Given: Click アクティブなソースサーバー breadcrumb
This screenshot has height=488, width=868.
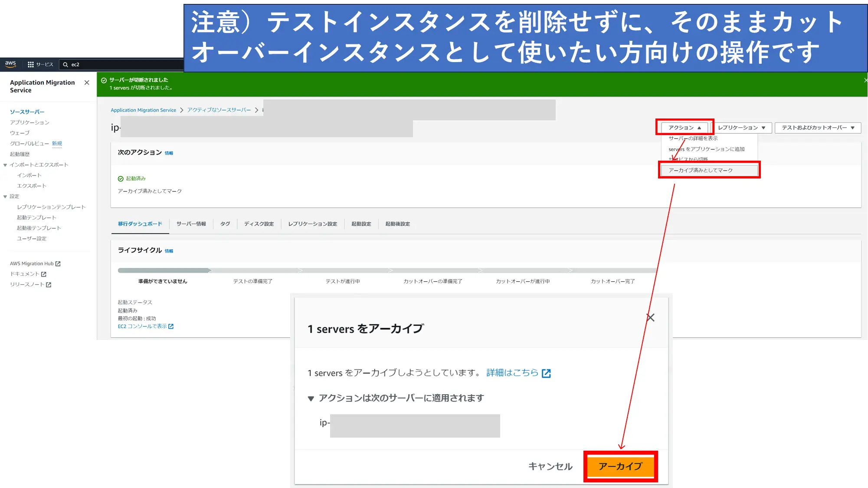Looking at the screenshot, I should pyautogui.click(x=219, y=110).
